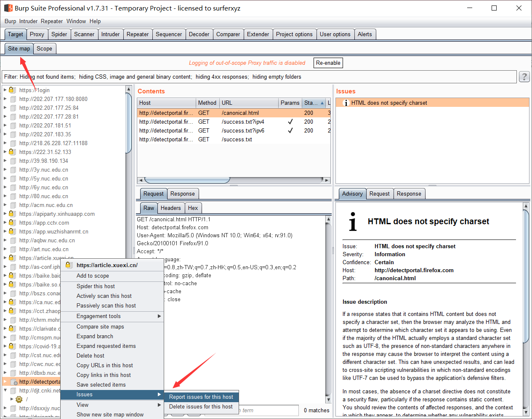Viewport: 532px width, 419px height.
Task: Sort contents by Host column header
Action: tap(167, 103)
